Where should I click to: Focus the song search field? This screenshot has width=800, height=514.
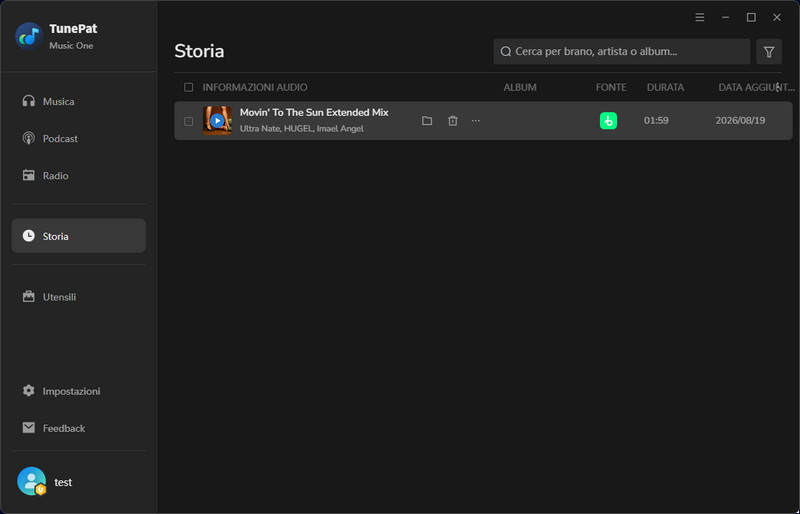click(621, 52)
